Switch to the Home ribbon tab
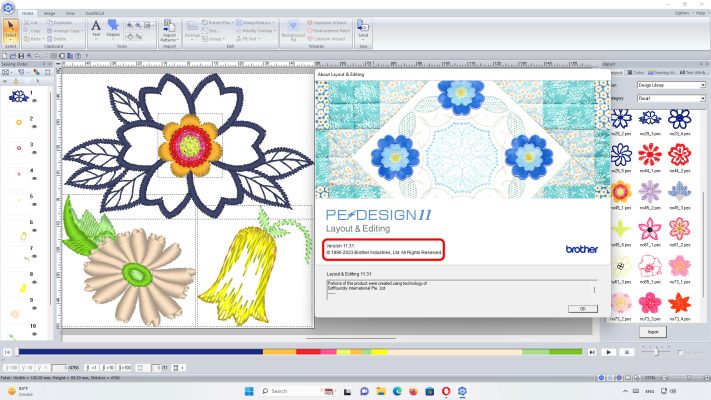 point(28,13)
